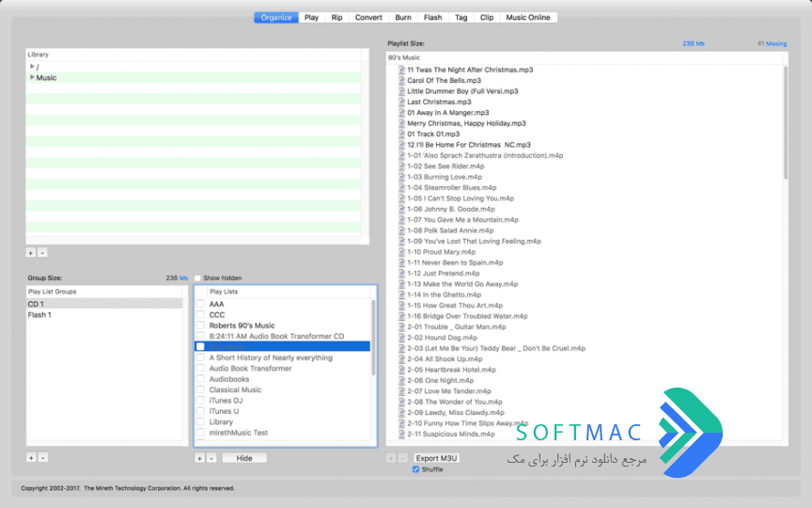Select the Library play list
The width and height of the screenshot is (812, 508).
coord(221,422)
